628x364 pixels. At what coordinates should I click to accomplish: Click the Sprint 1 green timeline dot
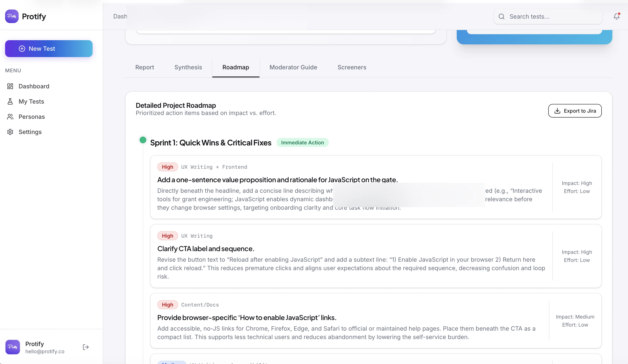tap(143, 140)
